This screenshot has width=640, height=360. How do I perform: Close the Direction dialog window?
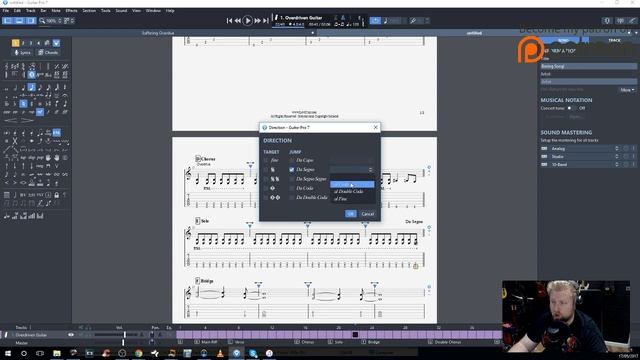[x=376, y=127]
